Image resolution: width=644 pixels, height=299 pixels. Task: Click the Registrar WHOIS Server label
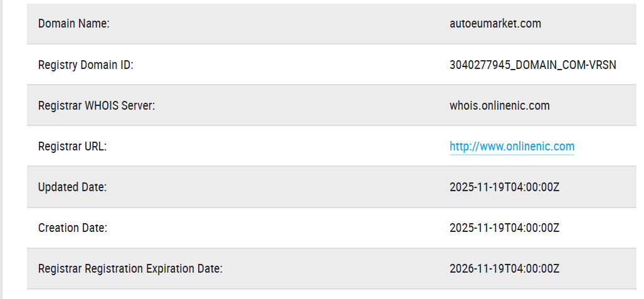coord(97,106)
